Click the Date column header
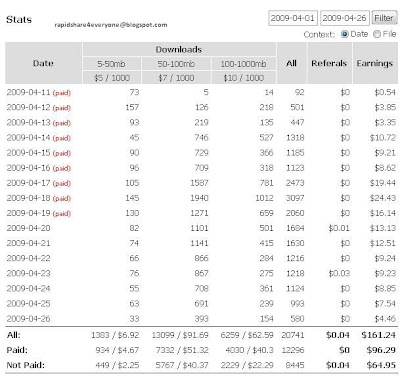Viewport: 400px width, 376px height. 43,63
